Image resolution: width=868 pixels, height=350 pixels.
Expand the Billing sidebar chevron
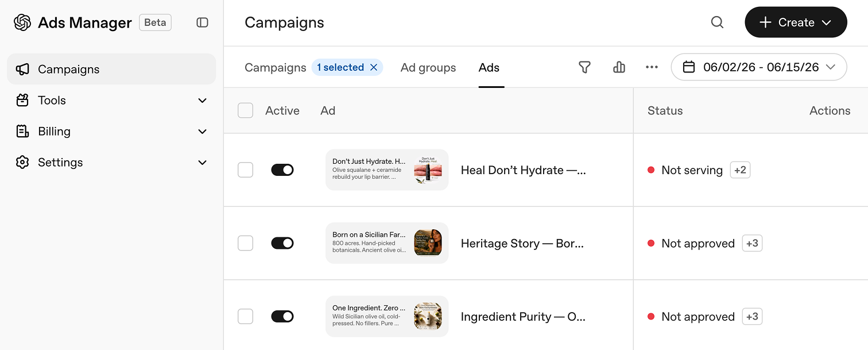(202, 132)
